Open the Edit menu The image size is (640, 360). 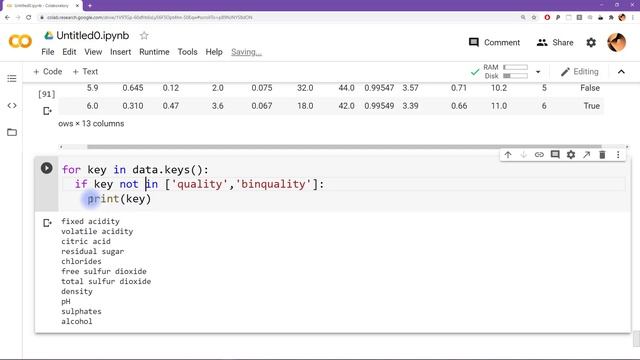pyautogui.click(x=69, y=52)
